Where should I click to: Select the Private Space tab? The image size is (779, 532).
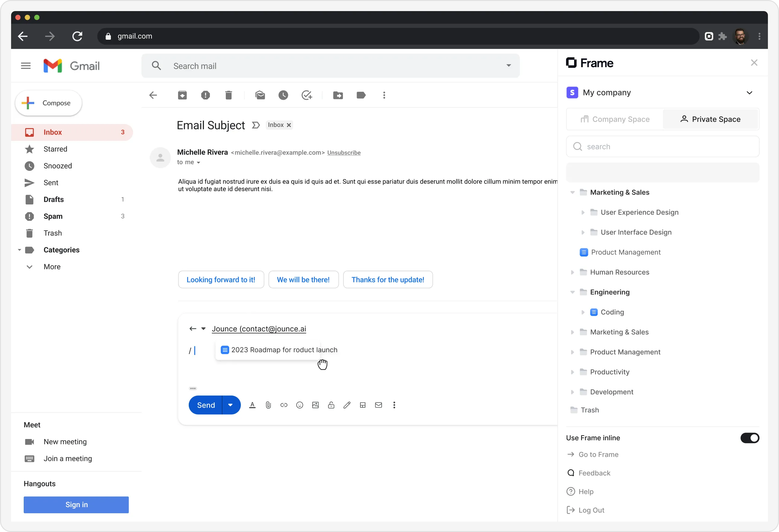click(710, 119)
